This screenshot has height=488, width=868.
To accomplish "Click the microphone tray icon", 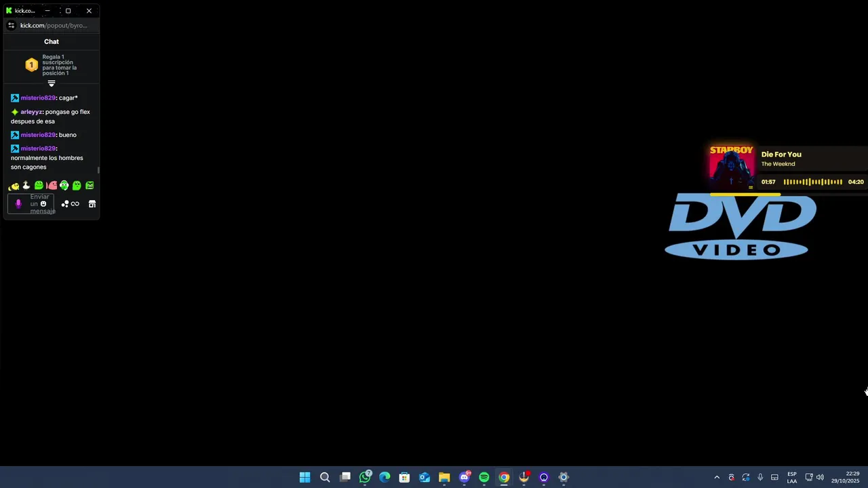I will point(760,477).
